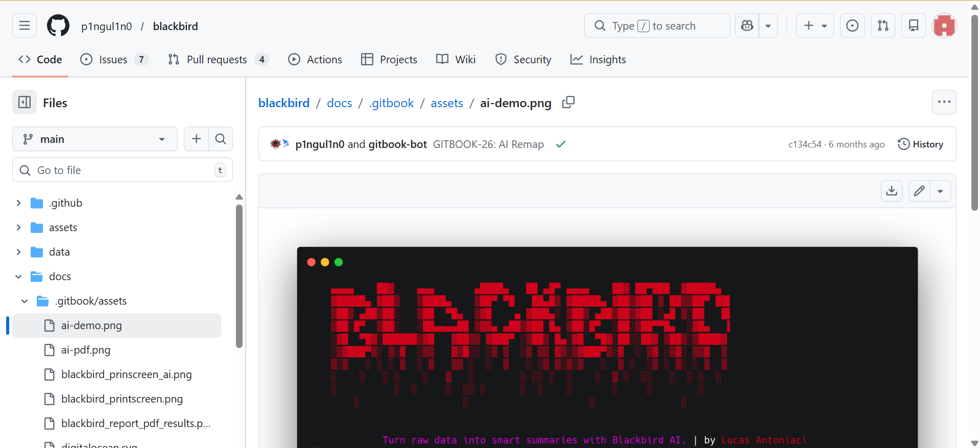Download the raw file icon

(892, 191)
